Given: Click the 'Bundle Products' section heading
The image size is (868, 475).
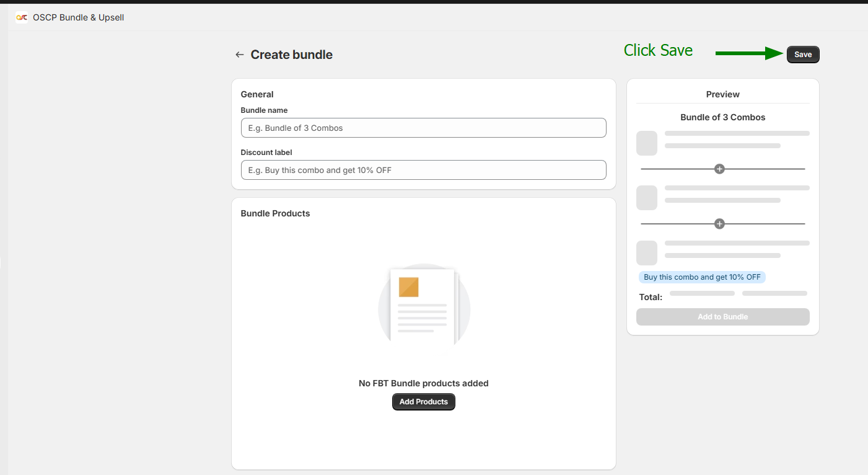Looking at the screenshot, I should [x=275, y=213].
